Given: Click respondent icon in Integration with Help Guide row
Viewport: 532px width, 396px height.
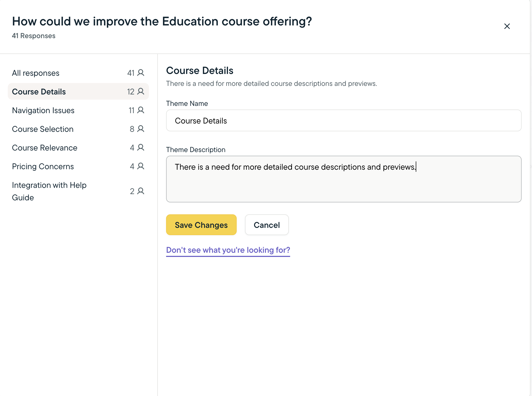Looking at the screenshot, I should coord(141,191).
